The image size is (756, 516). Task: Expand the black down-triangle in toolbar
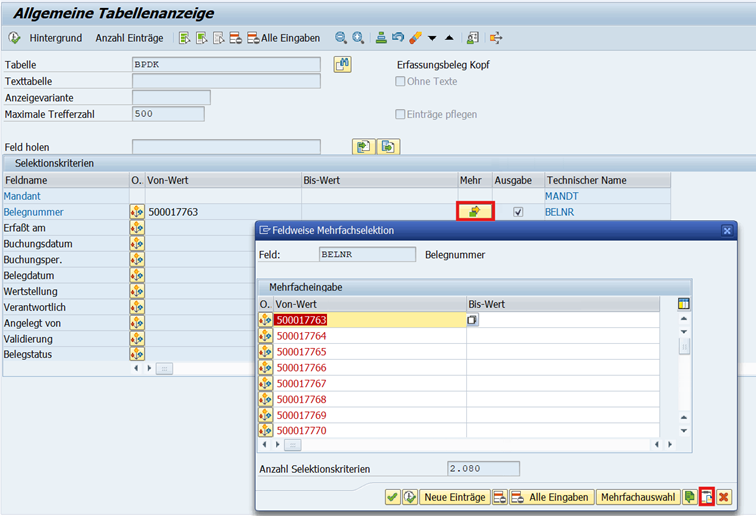[432, 38]
